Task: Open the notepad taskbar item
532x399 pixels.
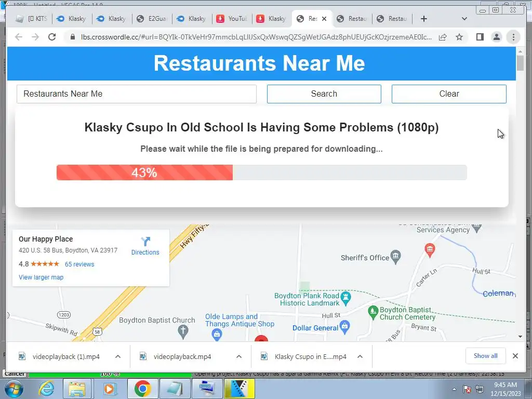Action: (174, 389)
